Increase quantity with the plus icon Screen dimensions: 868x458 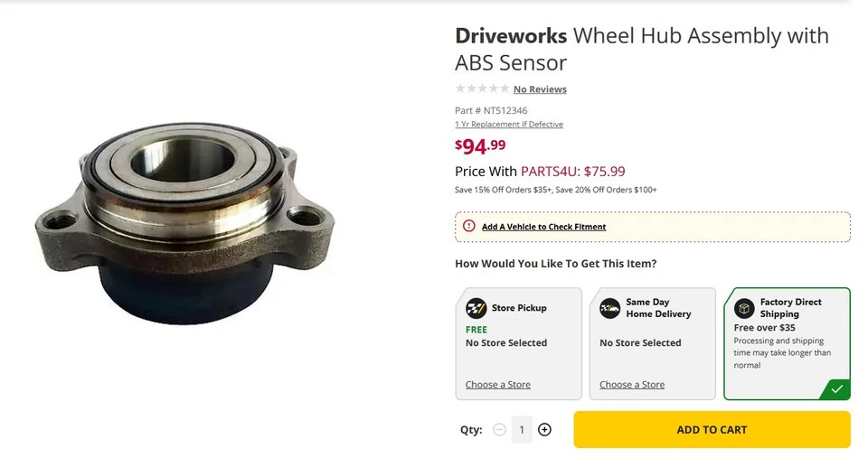coord(544,430)
